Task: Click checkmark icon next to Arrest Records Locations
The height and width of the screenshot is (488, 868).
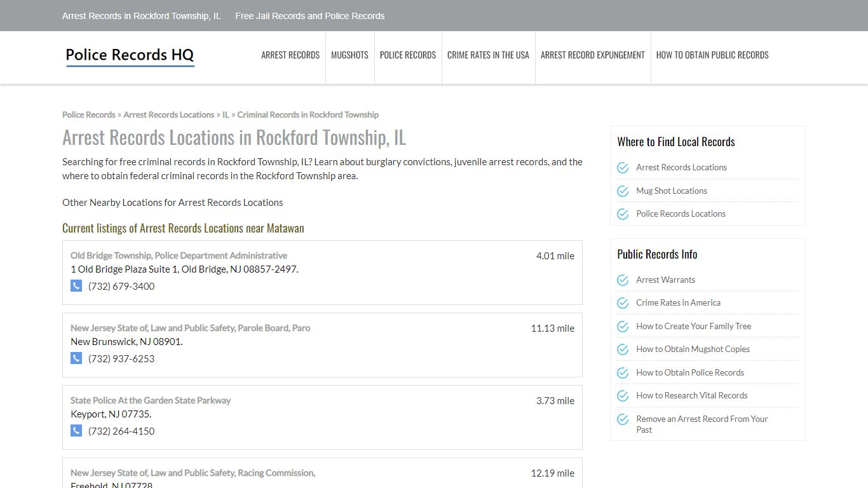Action: point(623,168)
